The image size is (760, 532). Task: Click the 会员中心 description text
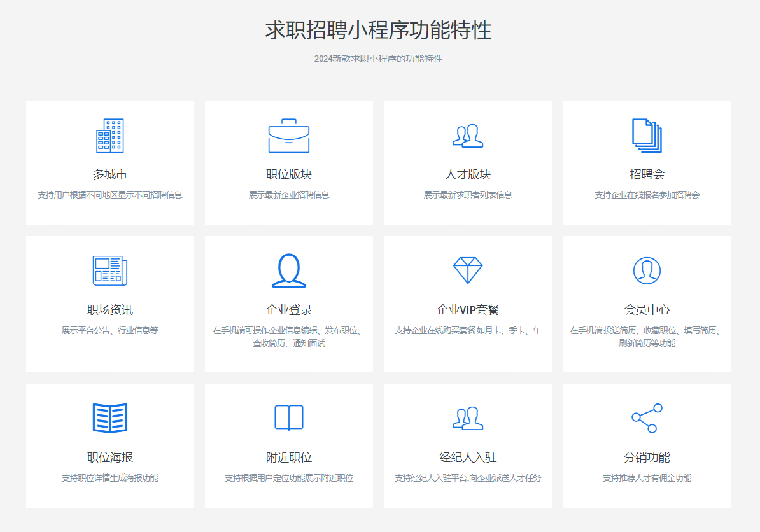click(647, 337)
